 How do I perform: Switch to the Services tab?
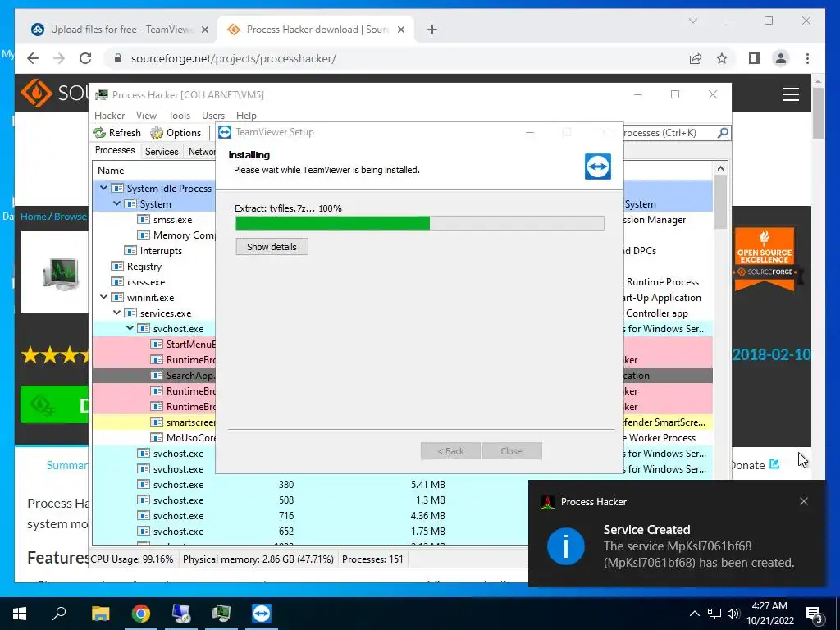pos(162,152)
